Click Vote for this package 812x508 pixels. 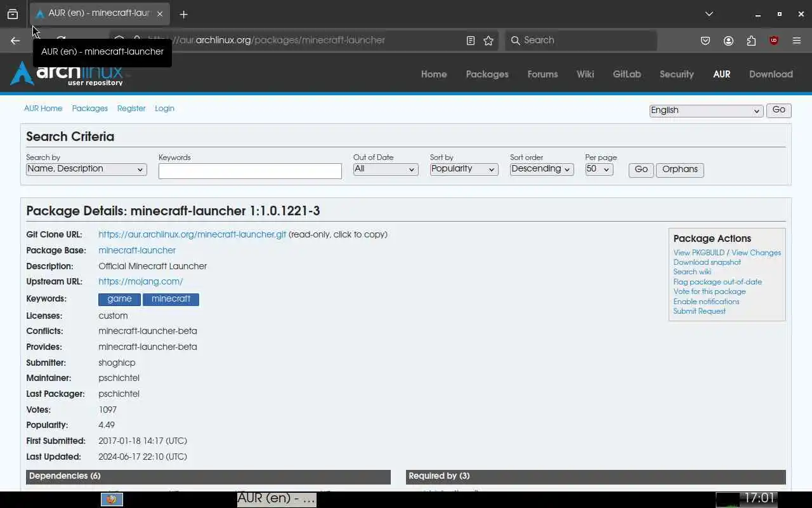(x=709, y=291)
